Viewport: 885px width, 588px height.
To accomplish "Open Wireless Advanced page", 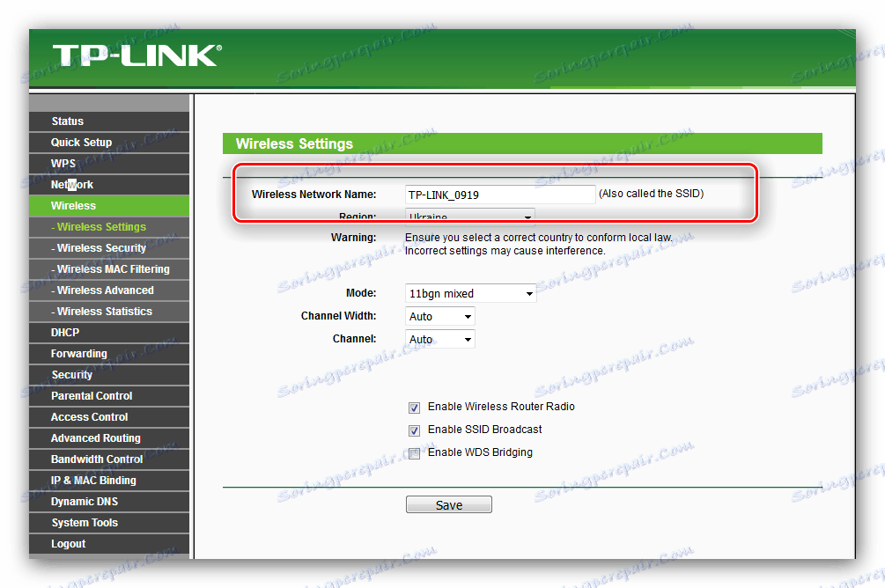I will pyautogui.click(x=109, y=290).
